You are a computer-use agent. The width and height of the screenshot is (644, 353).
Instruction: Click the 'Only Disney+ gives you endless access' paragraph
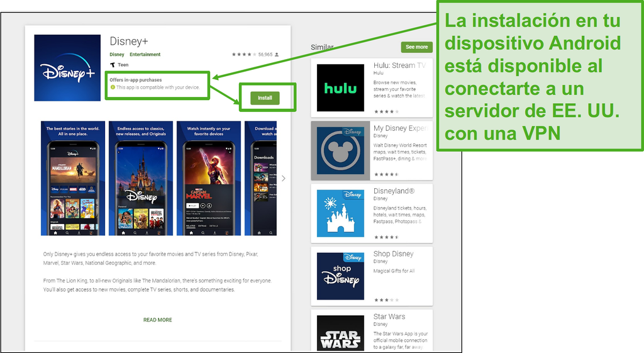(151, 259)
